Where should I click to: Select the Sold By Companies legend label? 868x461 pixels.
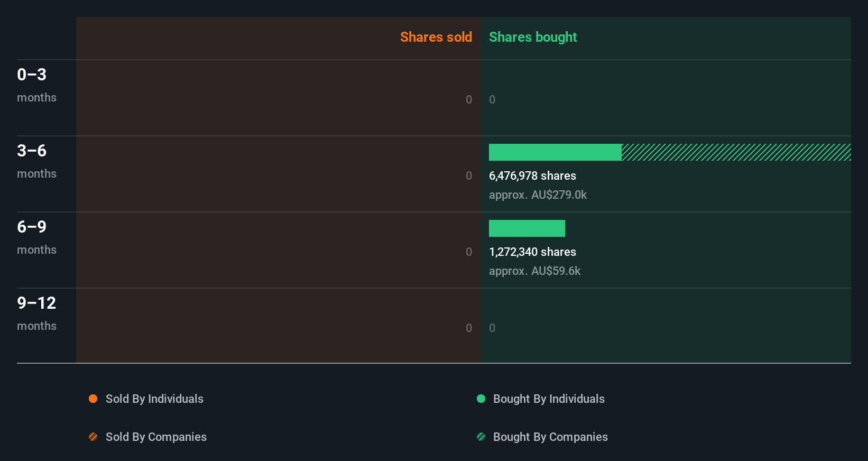(x=156, y=437)
